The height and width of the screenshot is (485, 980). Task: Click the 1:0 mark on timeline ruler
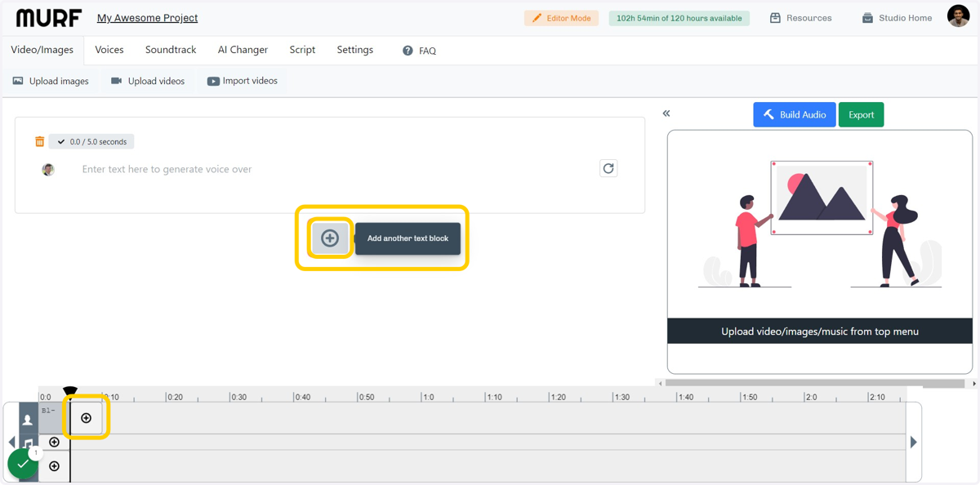click(428, 397)
